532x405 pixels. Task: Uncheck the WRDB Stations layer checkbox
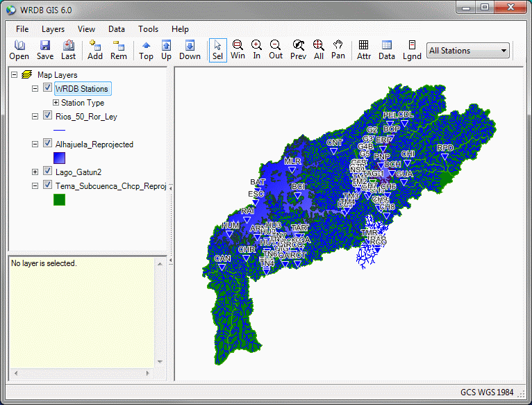tap(47, 88)
